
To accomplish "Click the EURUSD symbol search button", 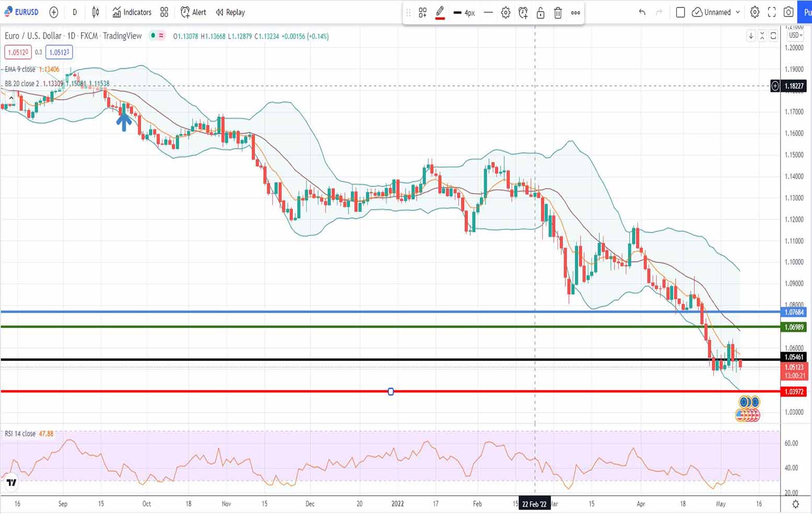I will pos(21,12).
